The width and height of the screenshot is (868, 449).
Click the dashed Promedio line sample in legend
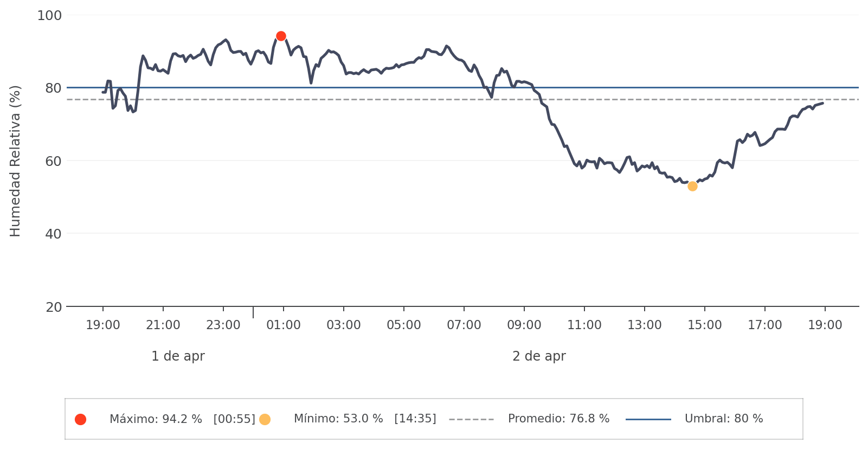471,419
